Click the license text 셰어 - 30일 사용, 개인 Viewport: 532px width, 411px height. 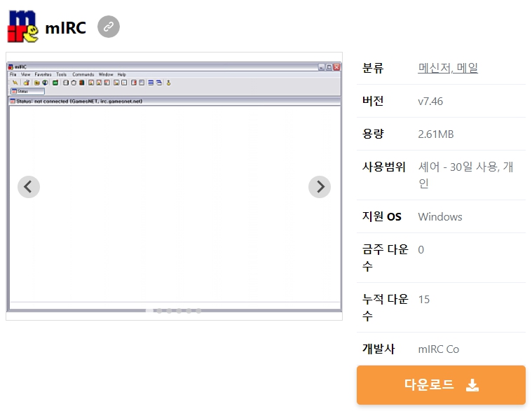click(465, 175)
